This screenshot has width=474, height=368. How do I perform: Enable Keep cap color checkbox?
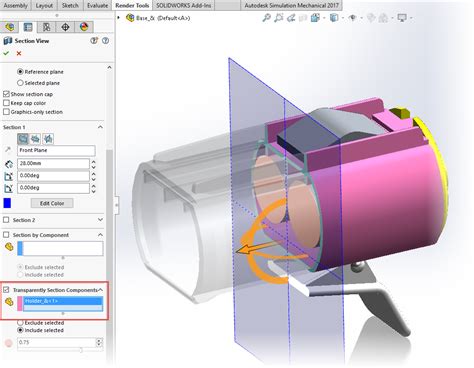click(6, 103)
